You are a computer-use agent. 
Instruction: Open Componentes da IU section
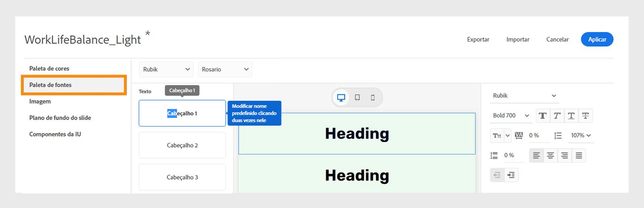[x=55, y=134]
